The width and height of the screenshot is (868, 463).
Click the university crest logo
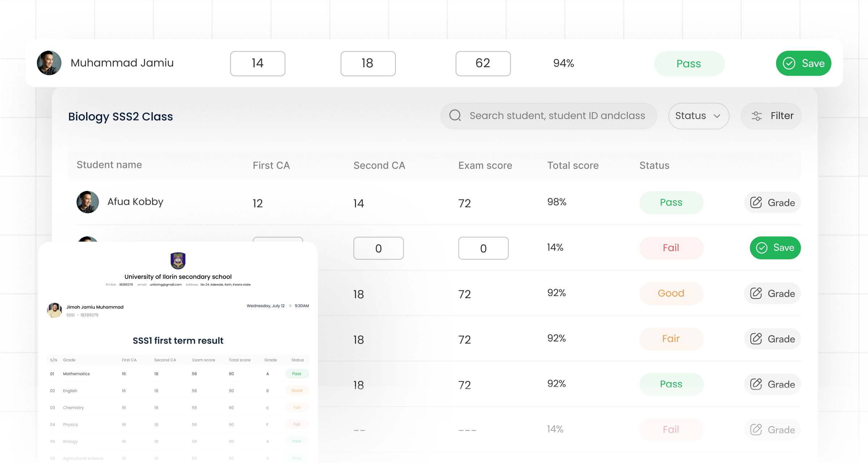[x=178, y=261]
